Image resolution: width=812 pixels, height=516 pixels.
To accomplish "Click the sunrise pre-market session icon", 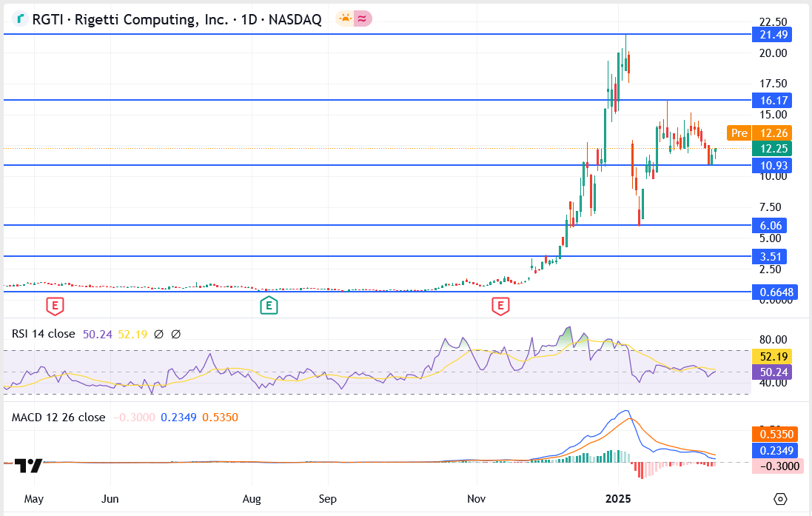I will click(345, 19).
